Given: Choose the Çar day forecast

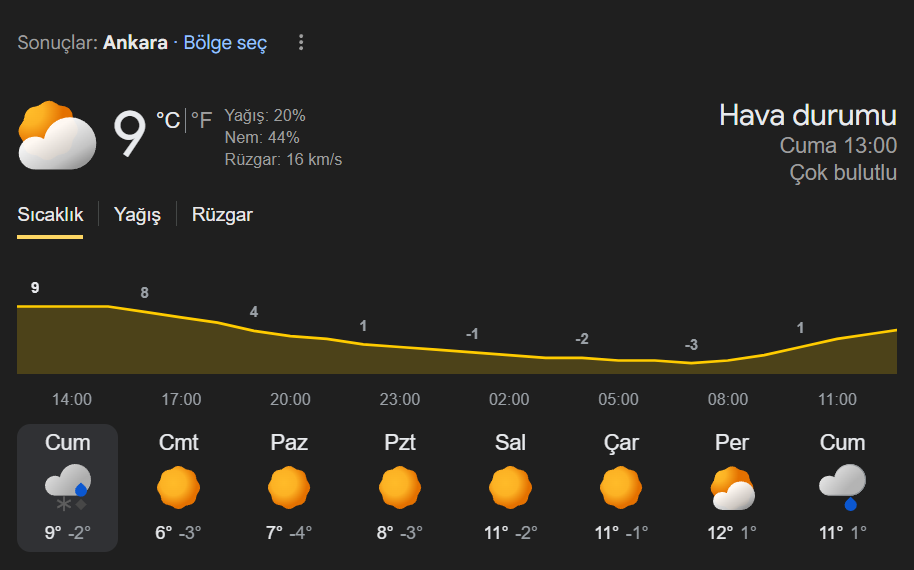Looking at the screenshot, I should click(x=621, y=487).
